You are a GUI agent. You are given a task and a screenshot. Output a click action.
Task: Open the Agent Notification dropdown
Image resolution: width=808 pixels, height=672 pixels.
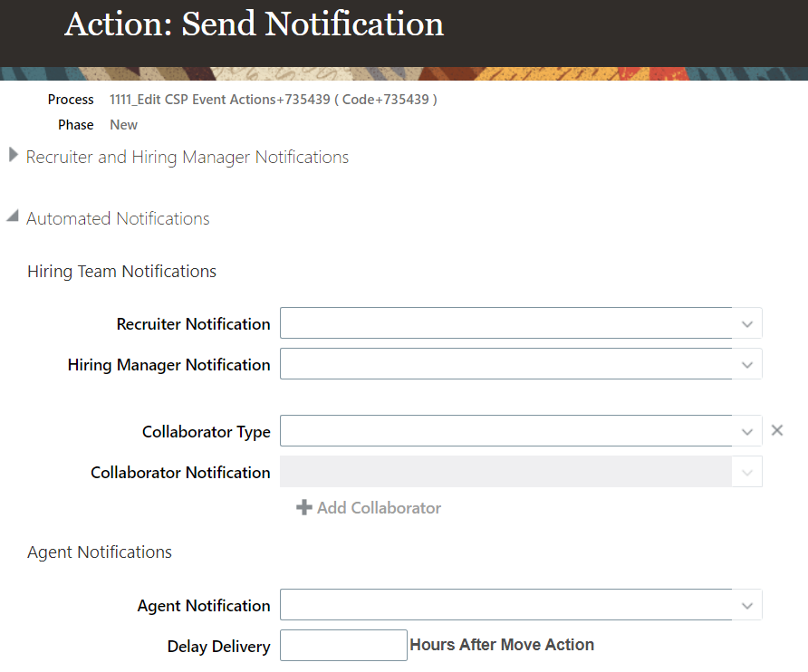click(746, 606)
